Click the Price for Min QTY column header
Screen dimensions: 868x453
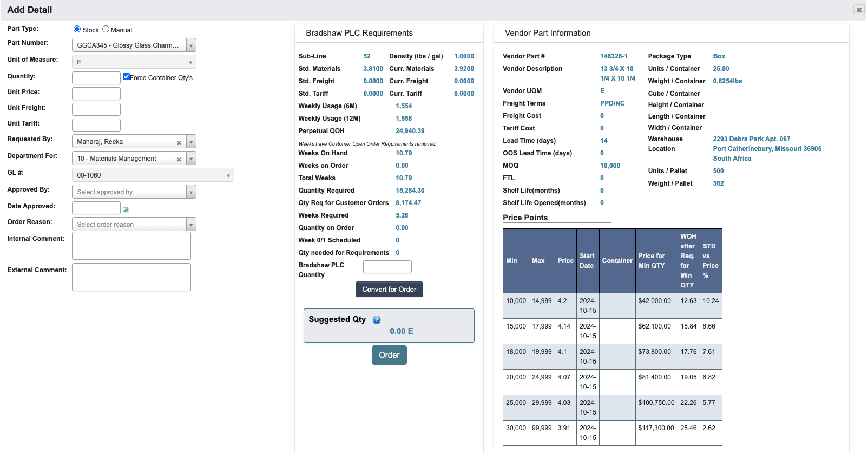(656, 261)
